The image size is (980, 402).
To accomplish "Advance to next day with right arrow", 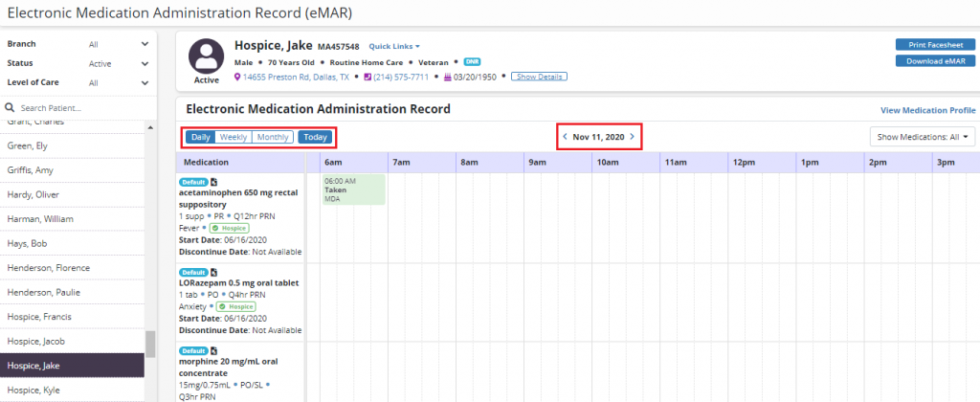I will [x=633, y=137].
